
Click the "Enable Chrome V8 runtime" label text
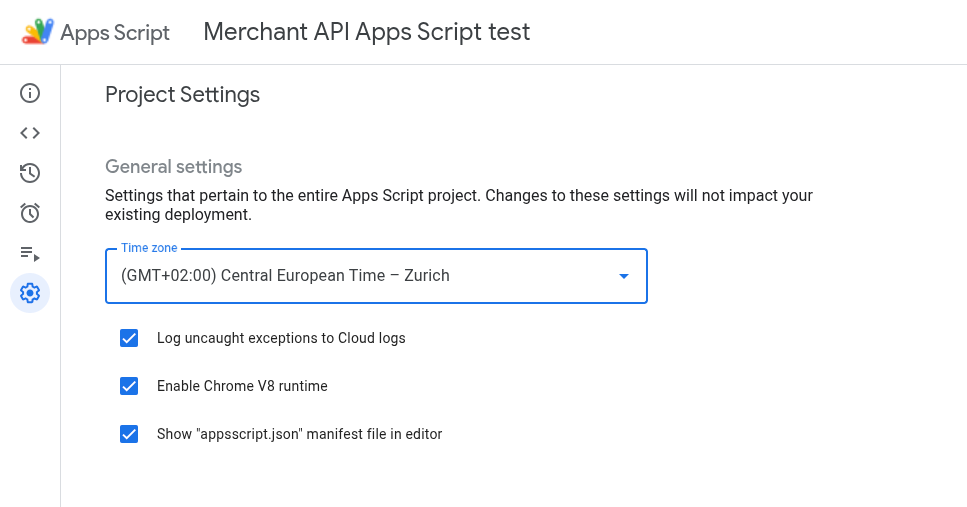(x=242, y=386)
